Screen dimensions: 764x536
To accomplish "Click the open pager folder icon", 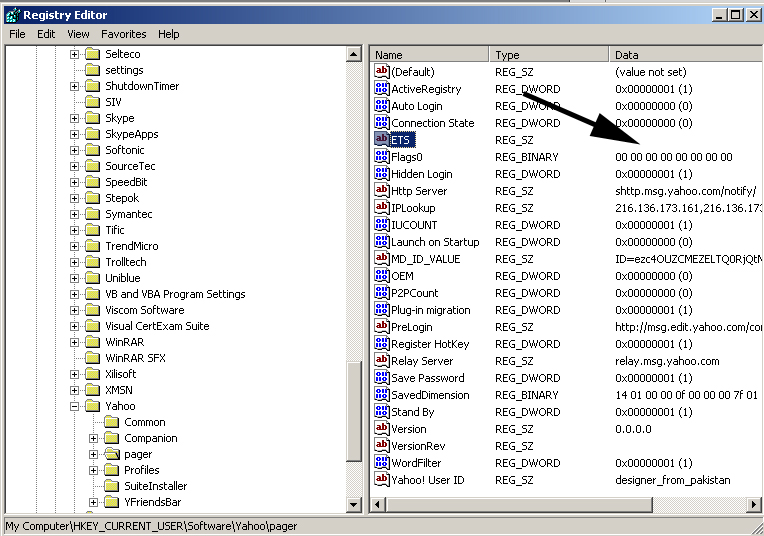I will tap(111, 454).
